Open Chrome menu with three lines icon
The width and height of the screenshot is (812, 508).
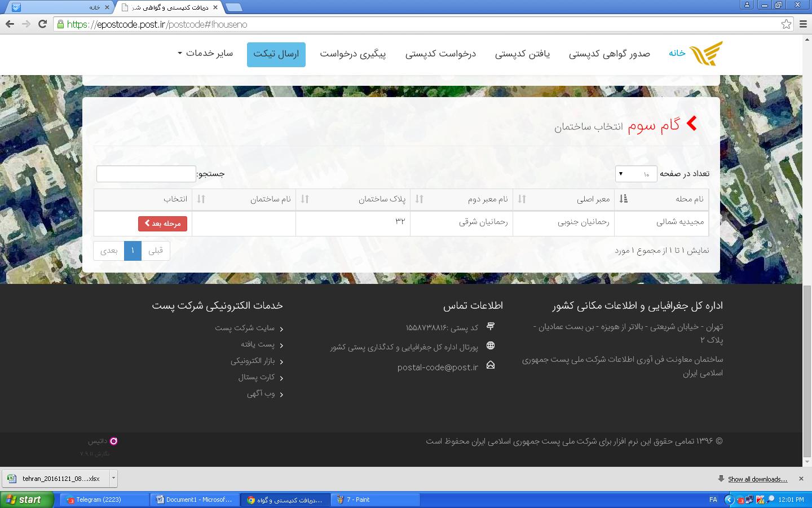tap(804, 24)
